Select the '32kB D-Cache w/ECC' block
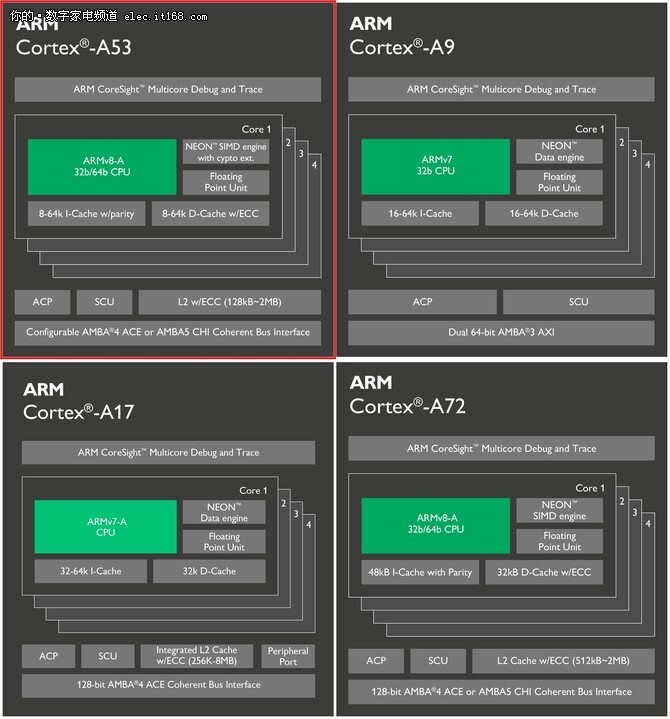670x719 pixels. 544,573
